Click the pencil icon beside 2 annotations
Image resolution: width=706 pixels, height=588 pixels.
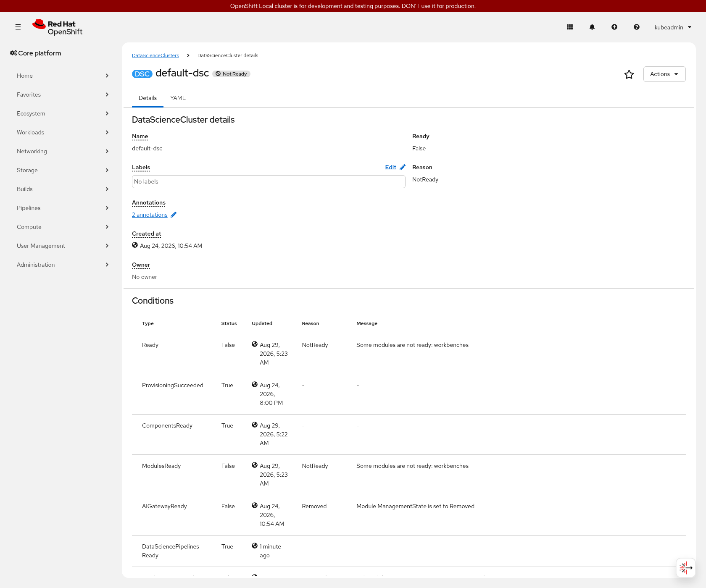click(x=174, y=215)
